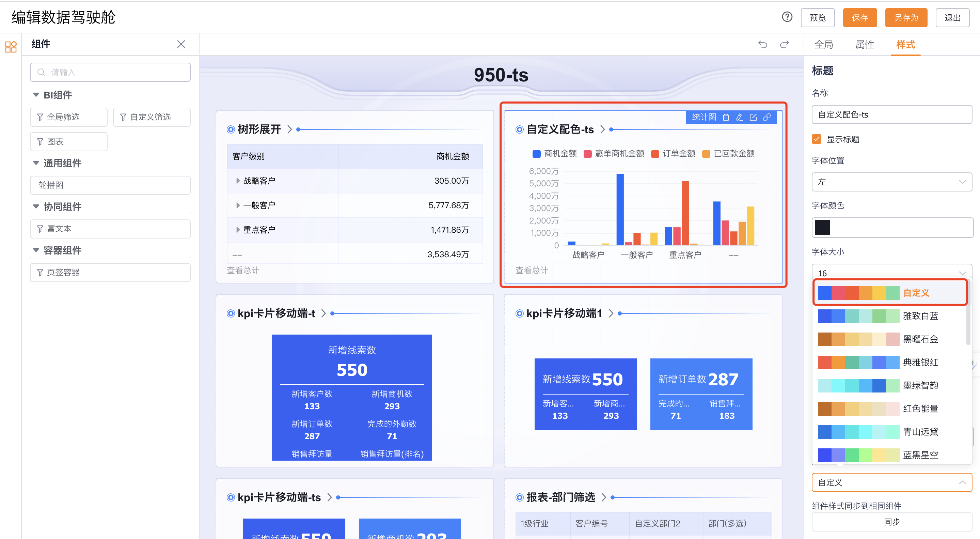This screenshot has width=980, height=539.
Task: Click the pencil rename icon on chart
Action: click(x=739, y=117)
